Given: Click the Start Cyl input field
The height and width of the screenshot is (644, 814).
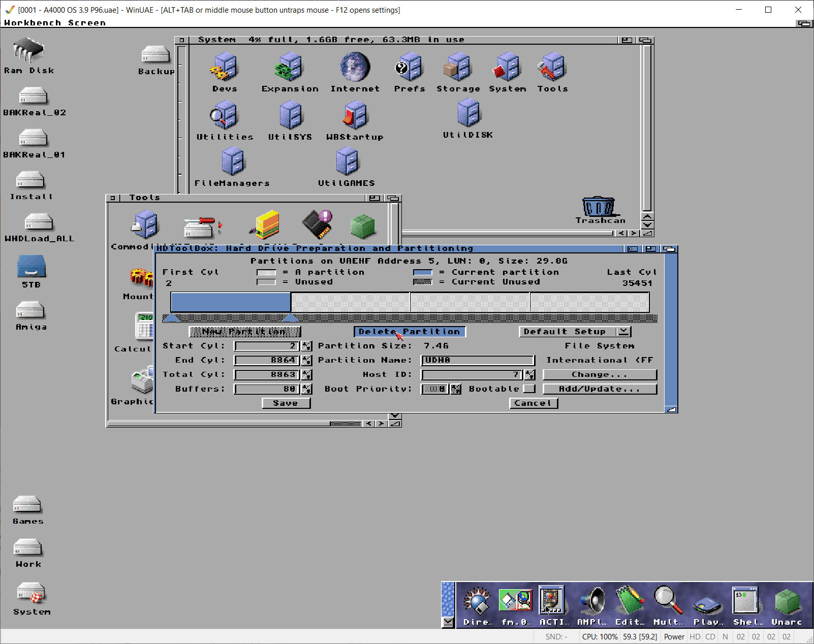Looking at the screenshot, I should [267, 346].
